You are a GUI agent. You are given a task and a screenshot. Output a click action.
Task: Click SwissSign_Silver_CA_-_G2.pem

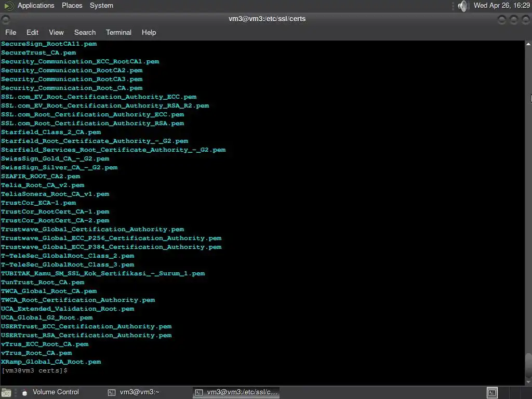click(x=59, y=167)
